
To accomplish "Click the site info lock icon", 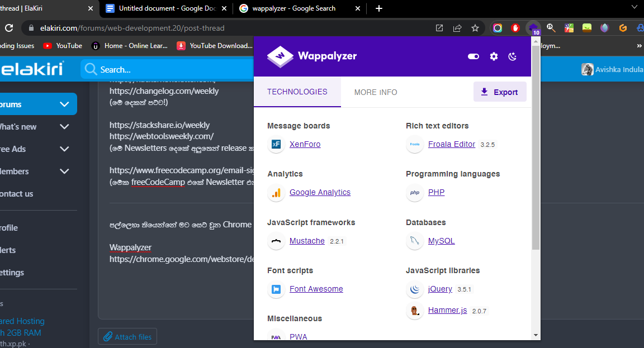I will click(x=31, y=28).
